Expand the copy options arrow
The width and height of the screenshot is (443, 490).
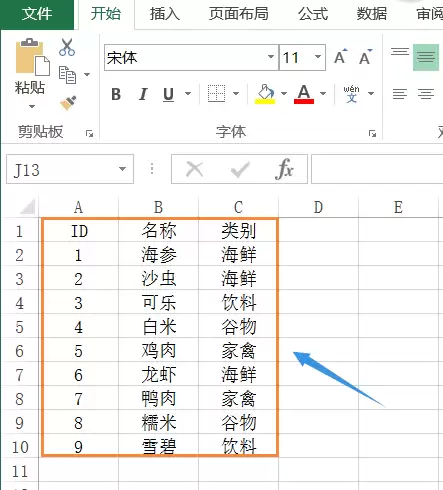[87, 74]
